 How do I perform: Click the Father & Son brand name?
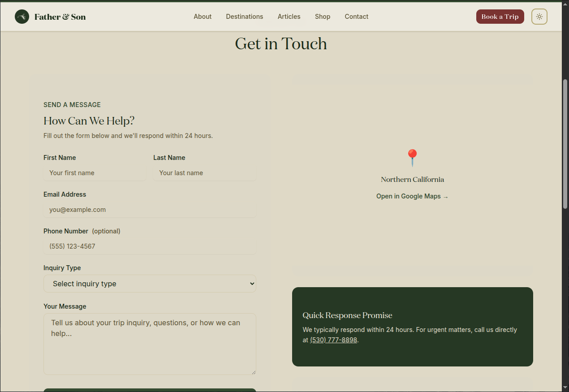click(60, 17)
